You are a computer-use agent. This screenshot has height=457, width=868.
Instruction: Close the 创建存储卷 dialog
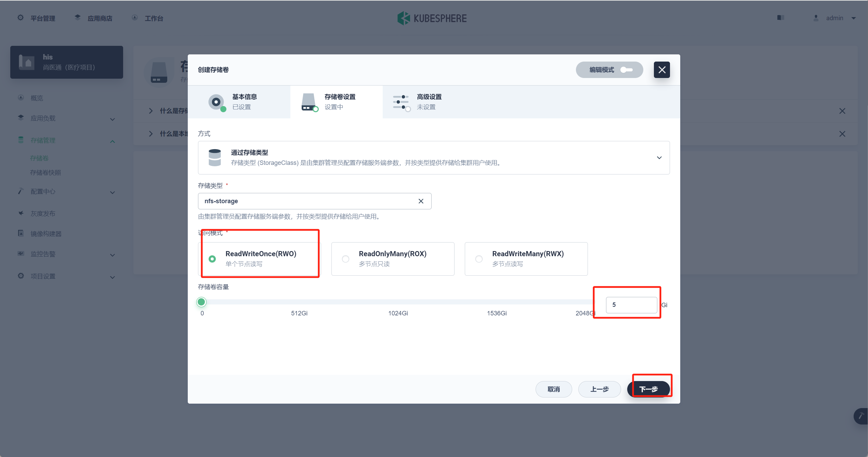pos(662,70)
